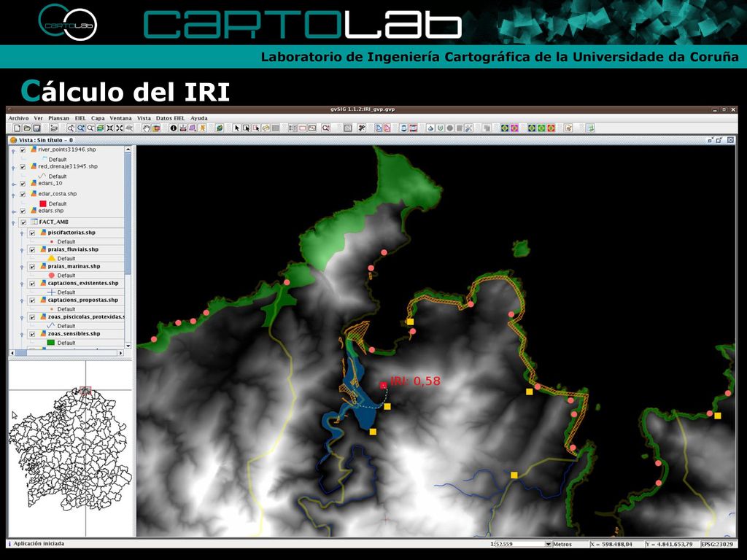
Task: Expand the edars.shp layer node
Action: tap(13, 211)
